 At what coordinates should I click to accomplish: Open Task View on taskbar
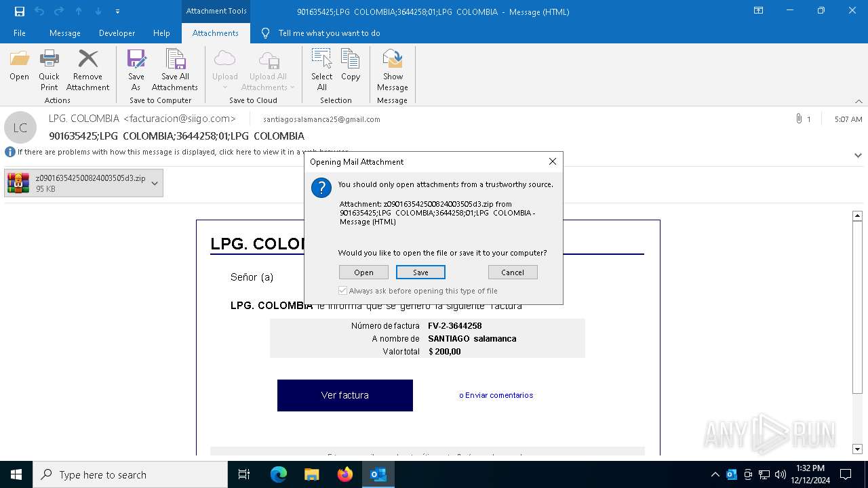pyautogui.click(x=244, y=474)
